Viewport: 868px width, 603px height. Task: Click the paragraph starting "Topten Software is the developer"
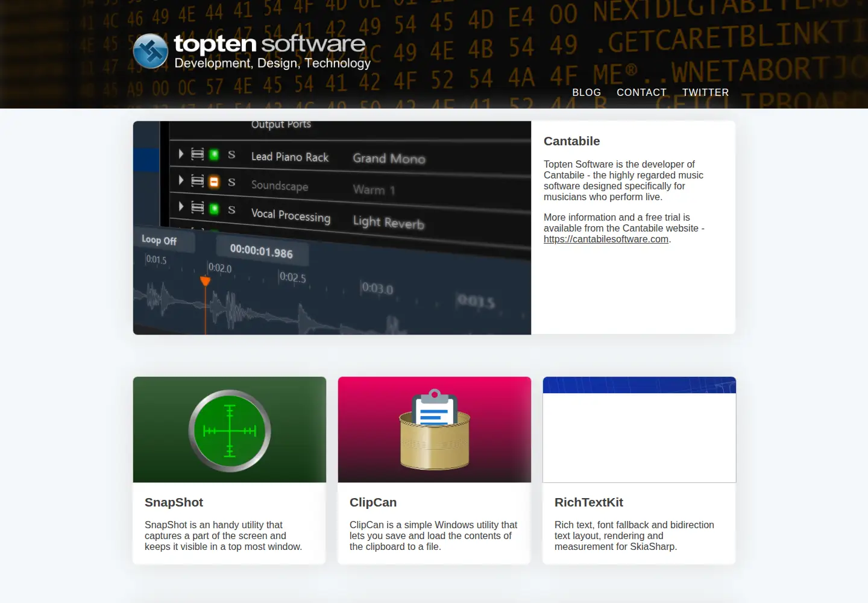pyautogui.click(x=623, y=180)
